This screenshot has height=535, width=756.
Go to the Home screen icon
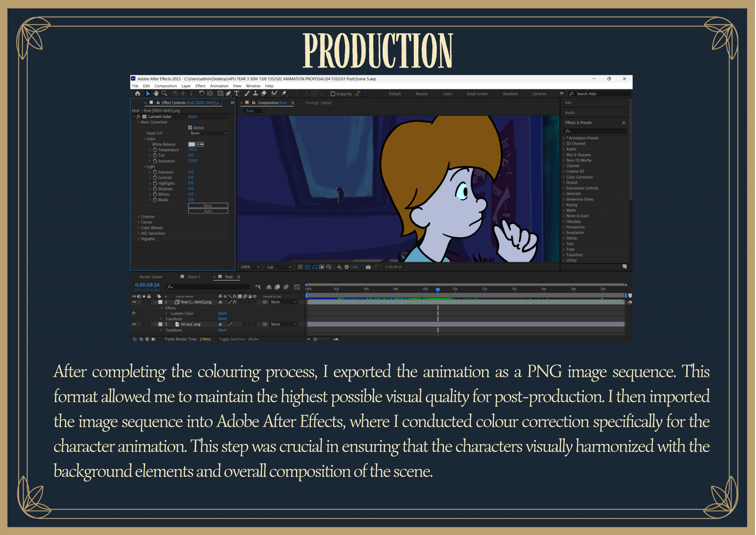click(137, 94)
